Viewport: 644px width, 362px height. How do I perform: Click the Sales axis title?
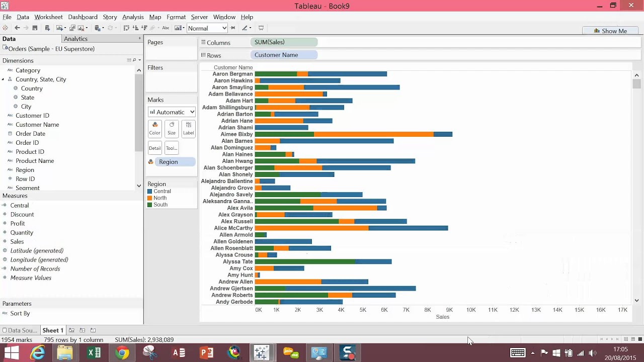point(443,317)
